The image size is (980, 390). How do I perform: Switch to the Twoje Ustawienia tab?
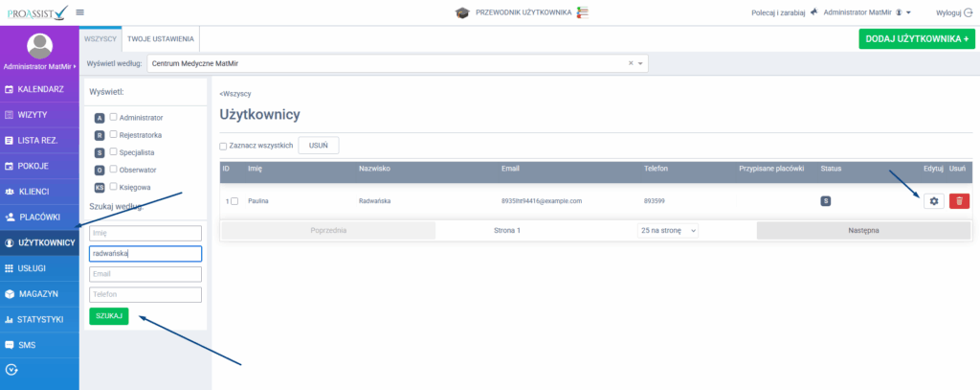[x=161, y=39]
